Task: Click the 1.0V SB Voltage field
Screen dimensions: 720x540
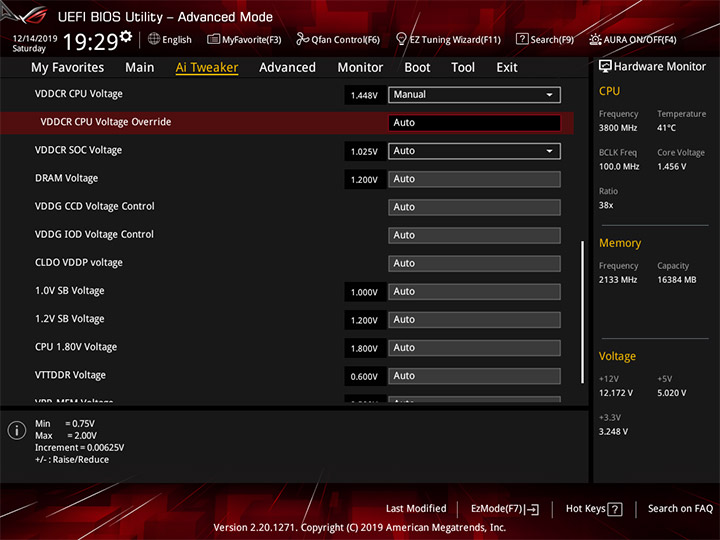Action: click(x=474, y=292)
